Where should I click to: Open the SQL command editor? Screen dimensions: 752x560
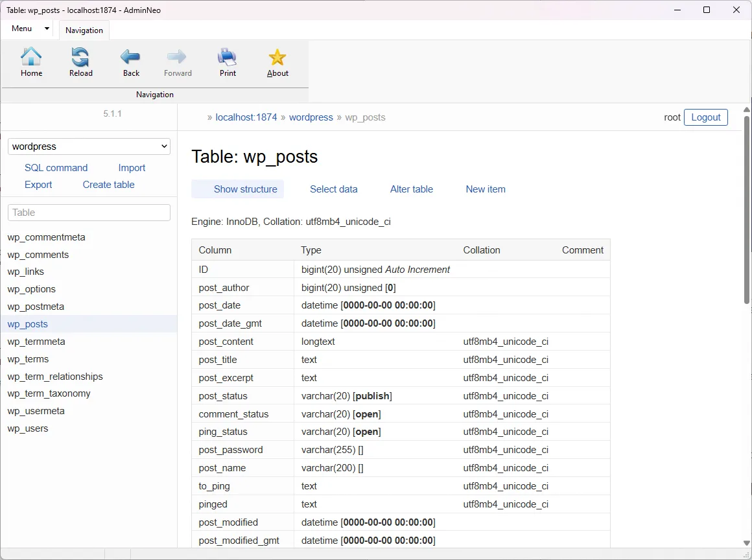56,167
